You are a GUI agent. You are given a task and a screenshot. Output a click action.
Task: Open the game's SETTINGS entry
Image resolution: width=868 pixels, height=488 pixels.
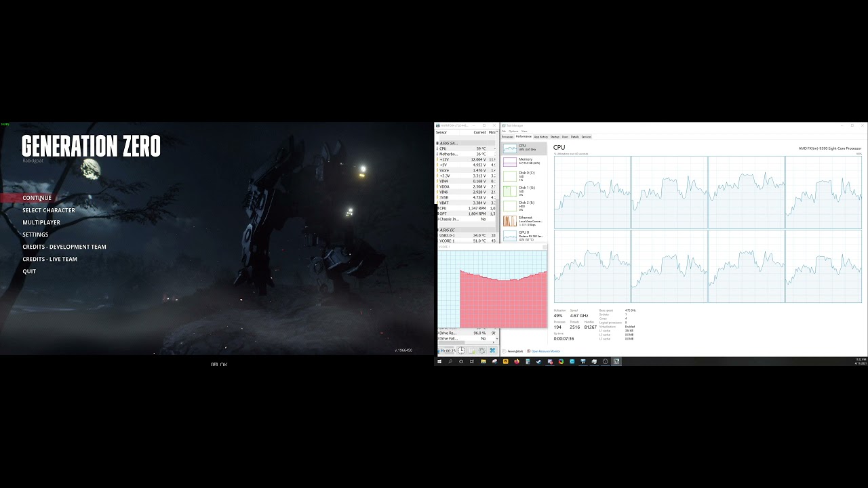pyautogui.click(x=35, y=235)
